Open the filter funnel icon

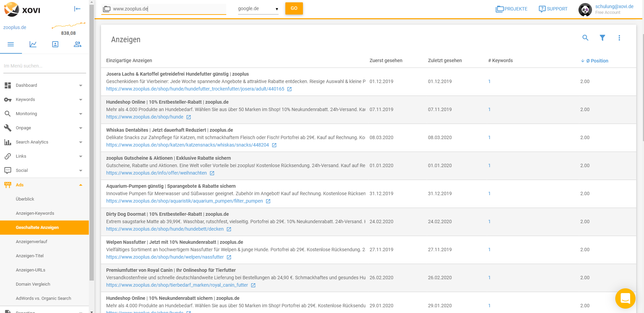[x=602, y=38]
